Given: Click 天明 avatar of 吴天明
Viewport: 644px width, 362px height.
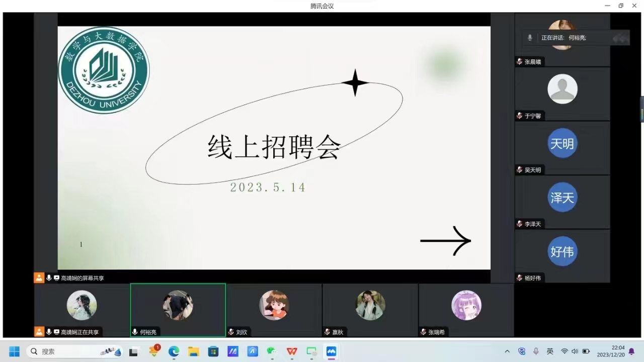Looking at the screenshot, I should click(562, 144).
